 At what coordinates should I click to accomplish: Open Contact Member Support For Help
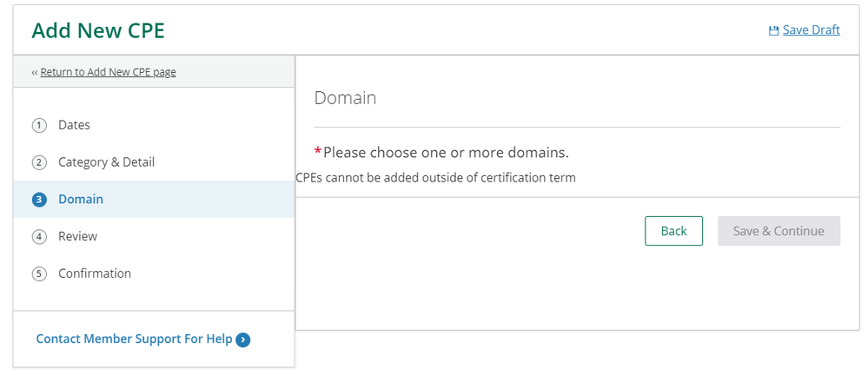coord(134,339)
